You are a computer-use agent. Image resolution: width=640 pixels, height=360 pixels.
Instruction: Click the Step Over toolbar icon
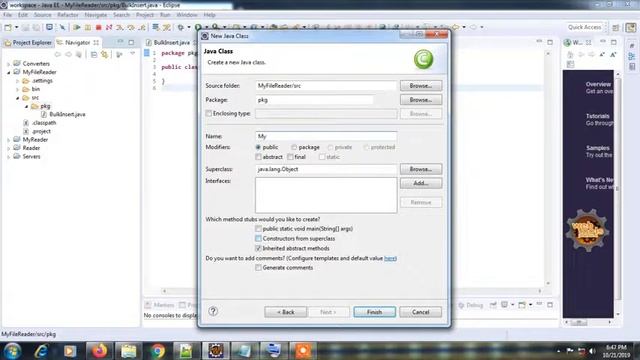click(131, 27)
